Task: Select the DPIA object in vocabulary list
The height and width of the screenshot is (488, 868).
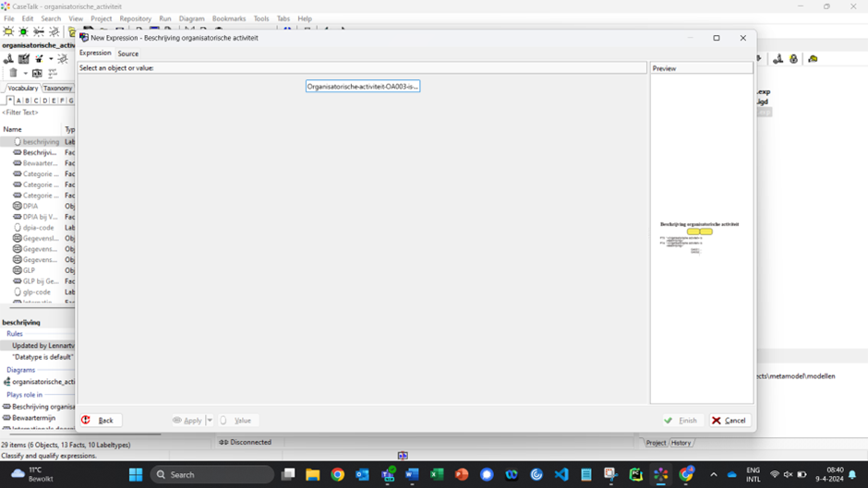Action: (x=30, y=207)
